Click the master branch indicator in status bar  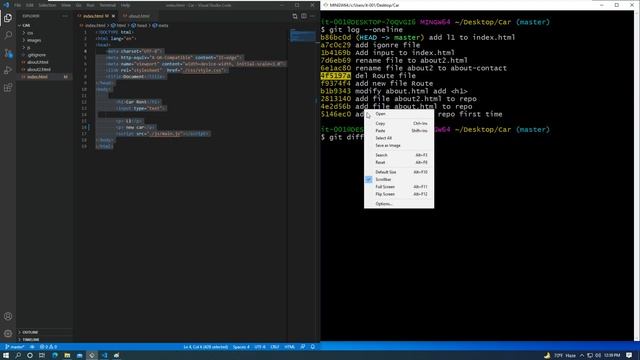[14, 347]
